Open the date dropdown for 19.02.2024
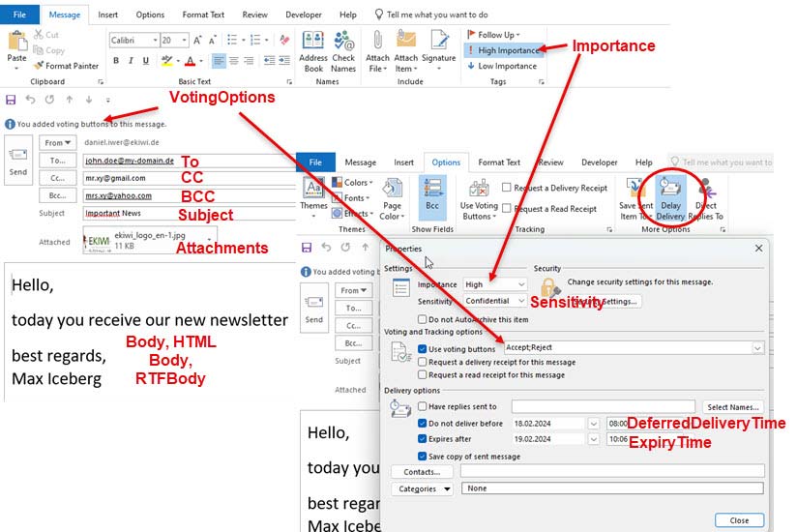The width and height of the screenshot is (797, 532). 593,439
